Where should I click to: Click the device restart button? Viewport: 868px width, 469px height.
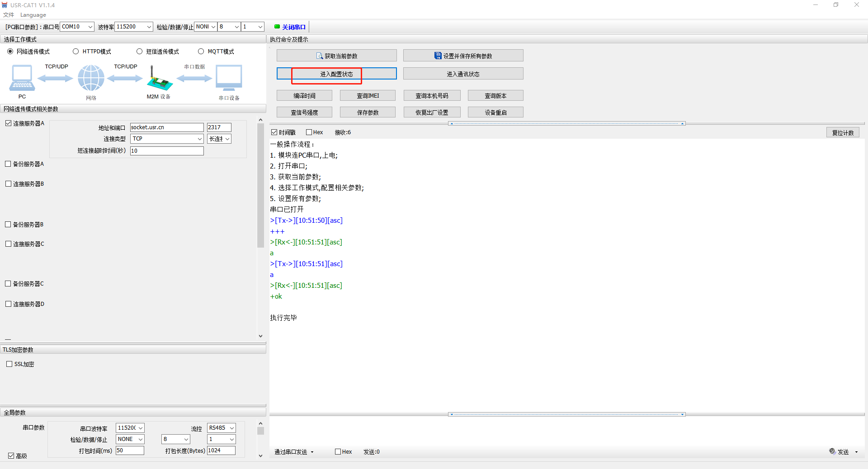point(495,113)
